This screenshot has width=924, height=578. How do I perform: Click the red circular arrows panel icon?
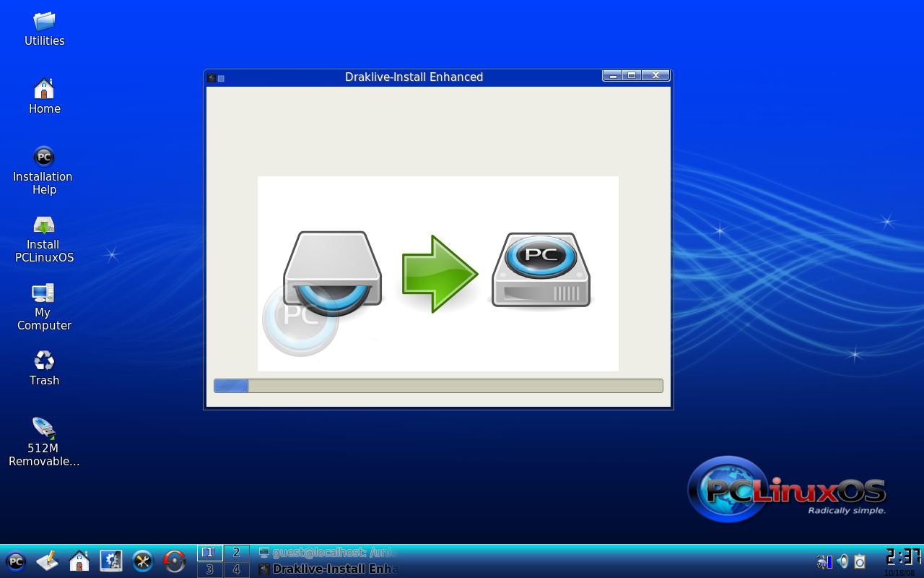(x=175, y=561)
